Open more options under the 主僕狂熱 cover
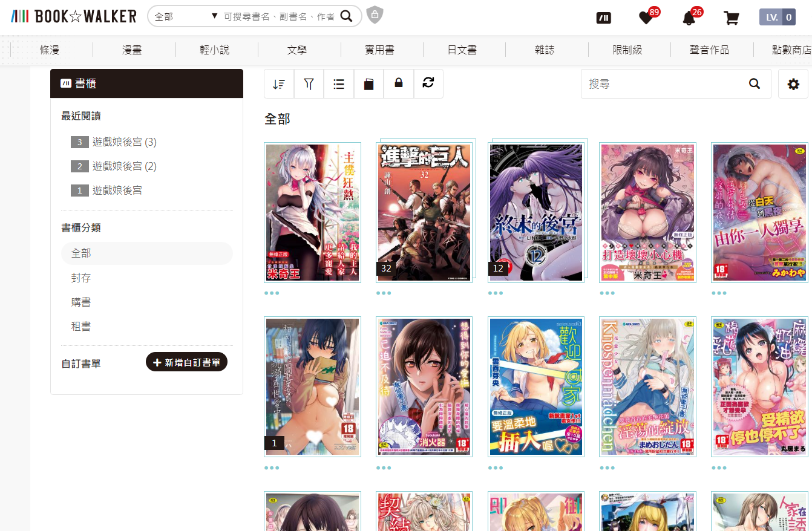The image size is (812, 531). pyautogui.click(x=272, y=293)
